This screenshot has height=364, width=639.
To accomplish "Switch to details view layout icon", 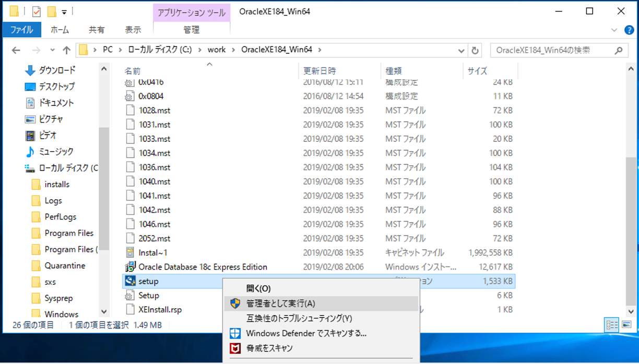I will pyautogui.click(x=612, y=325).
